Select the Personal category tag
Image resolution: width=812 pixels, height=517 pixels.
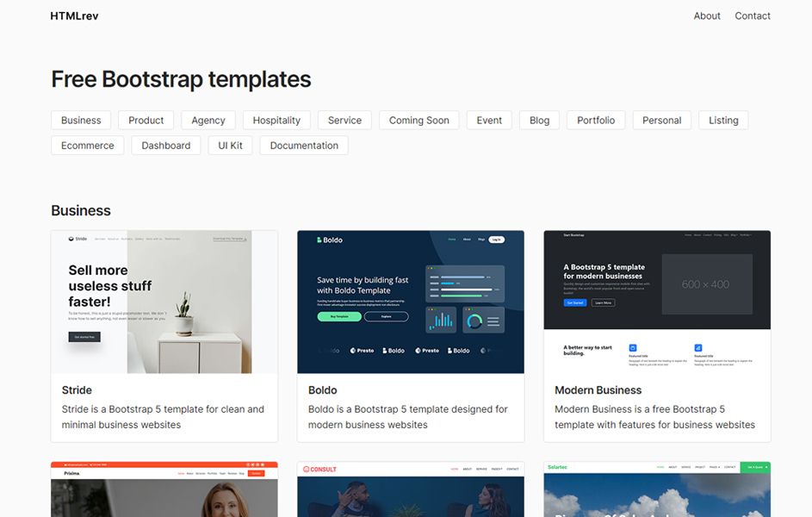[662, 120]
